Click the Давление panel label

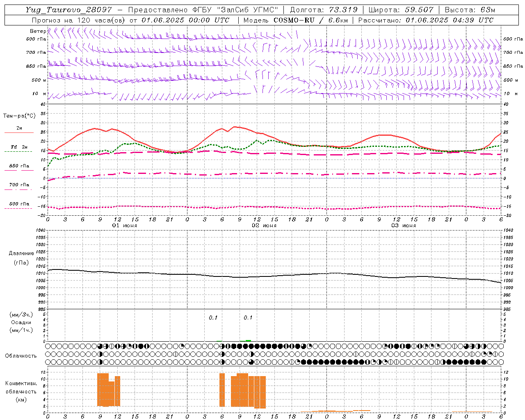click(21, 253)
